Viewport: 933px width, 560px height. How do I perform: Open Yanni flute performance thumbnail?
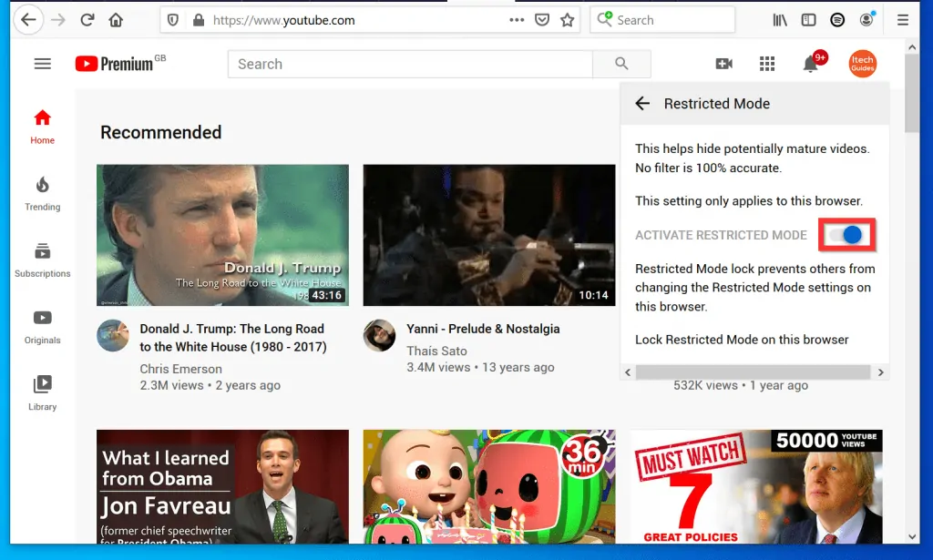click(x=489, y=235)
